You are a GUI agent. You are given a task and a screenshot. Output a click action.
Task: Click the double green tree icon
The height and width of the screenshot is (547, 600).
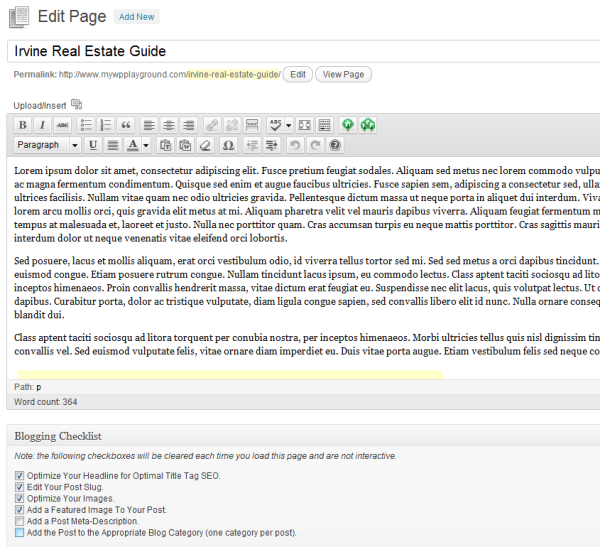click(x=368, y=125)
